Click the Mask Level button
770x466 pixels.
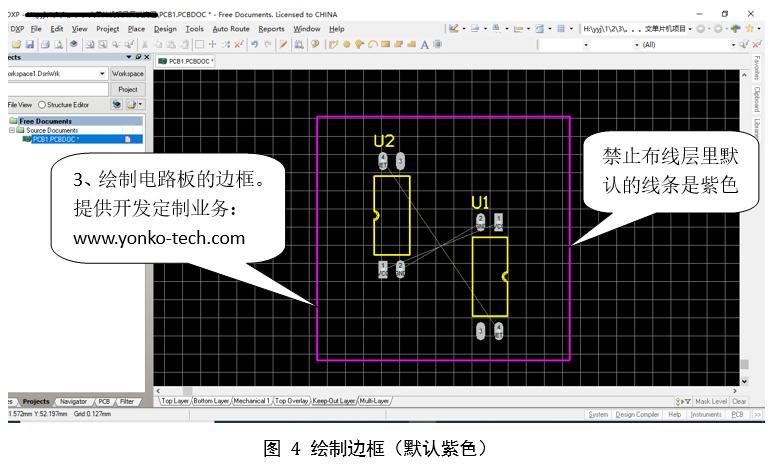point(711,402)
